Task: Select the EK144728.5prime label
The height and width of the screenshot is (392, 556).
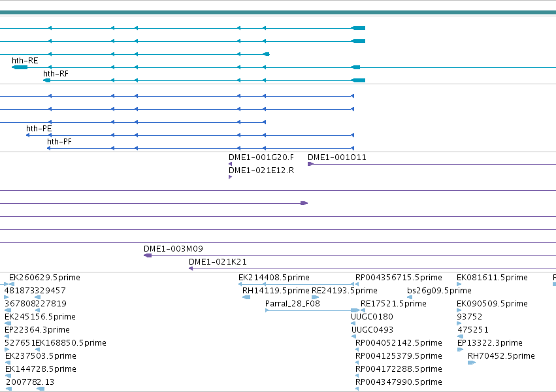Action: pos(41,369)
